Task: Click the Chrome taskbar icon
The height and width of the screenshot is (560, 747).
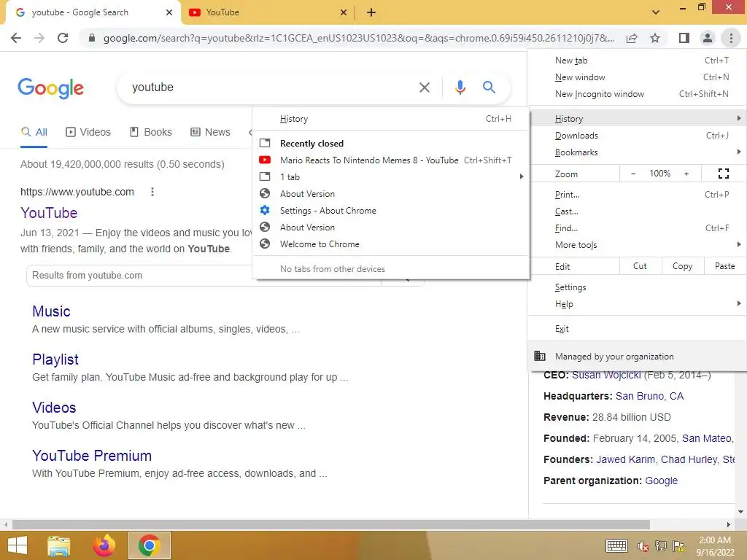Action: pyautogui.click(x=149, y=545)
